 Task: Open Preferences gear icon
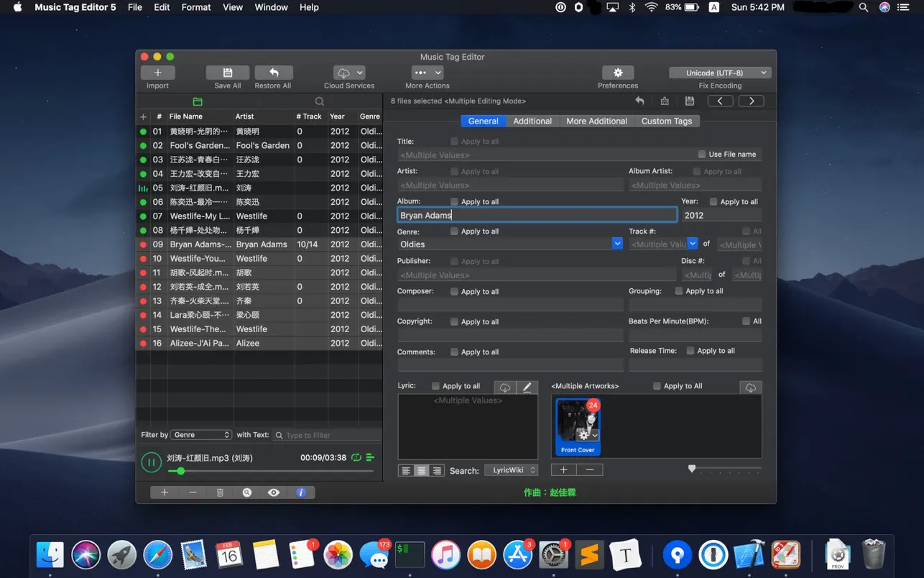[617, 73]
